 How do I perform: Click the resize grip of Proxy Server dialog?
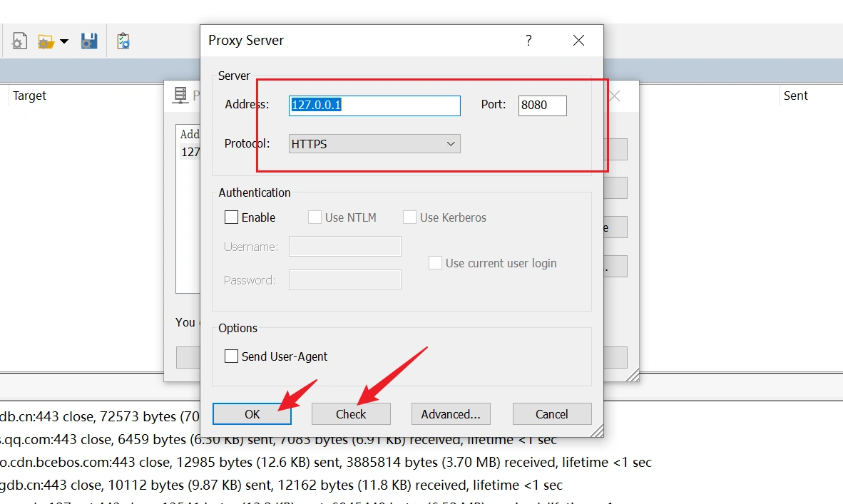(x=597, y=430)
